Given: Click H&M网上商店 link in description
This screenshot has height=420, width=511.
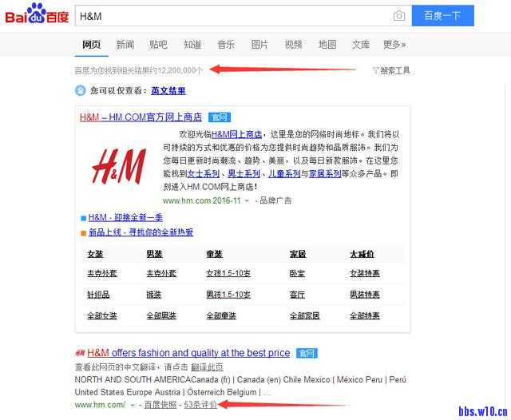Looking at the screenshot, I should click(236, 134).
